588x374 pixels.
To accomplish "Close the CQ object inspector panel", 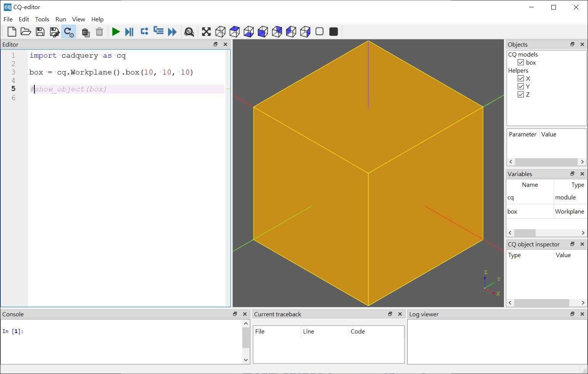I will 582,244.
